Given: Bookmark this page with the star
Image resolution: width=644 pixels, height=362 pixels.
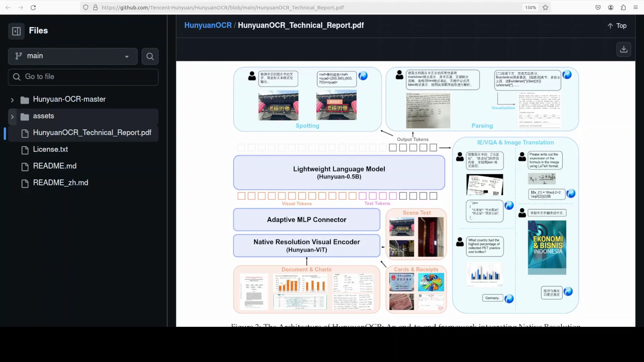Looking at the screenshot, I should point(545,7).
